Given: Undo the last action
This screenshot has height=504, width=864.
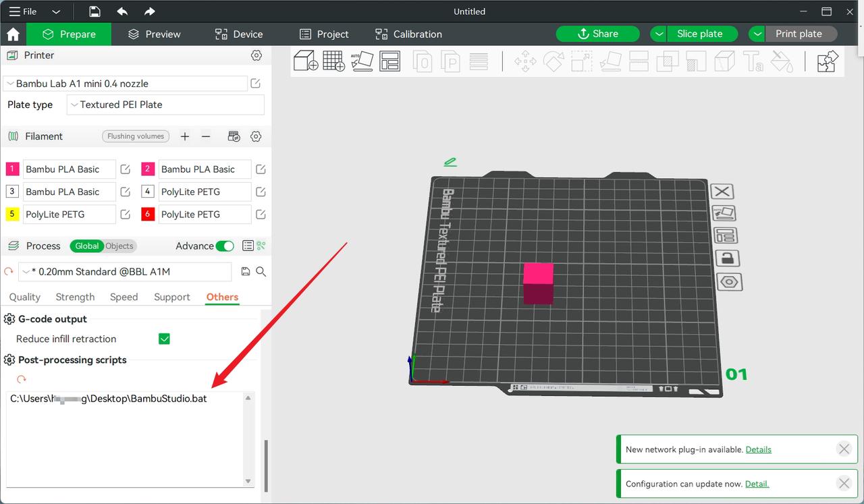Looking at the screenshot, I should pyautogui.click(x=122, y=11).
